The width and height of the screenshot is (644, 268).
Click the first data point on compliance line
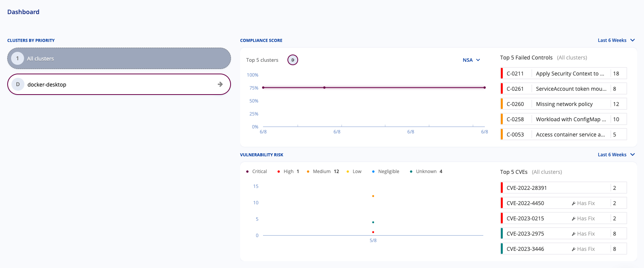tap(263, 88)
